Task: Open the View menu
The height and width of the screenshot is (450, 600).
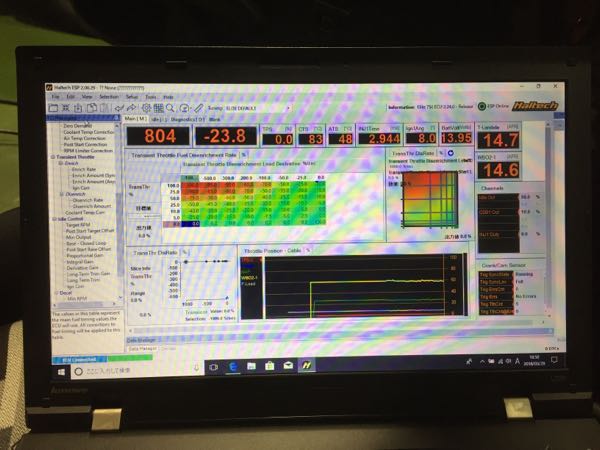Action: coord(87,97)
